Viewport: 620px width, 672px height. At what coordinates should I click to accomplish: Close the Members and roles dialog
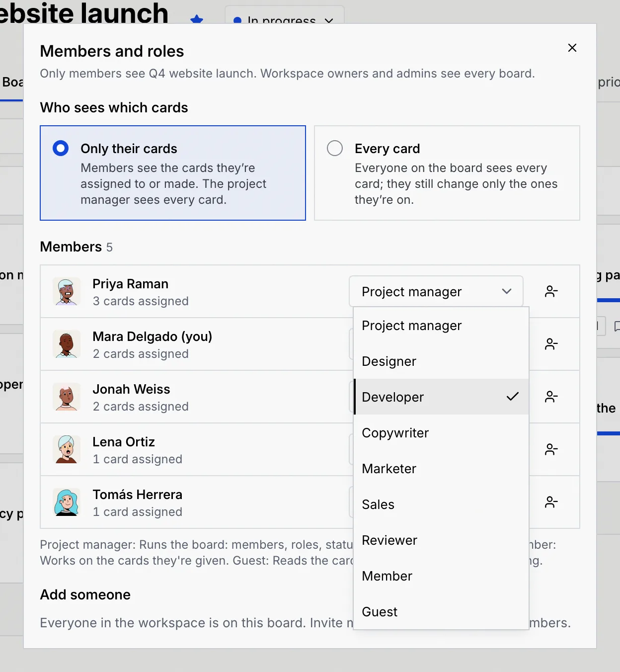pyautogui.click(x=572, y=48)
